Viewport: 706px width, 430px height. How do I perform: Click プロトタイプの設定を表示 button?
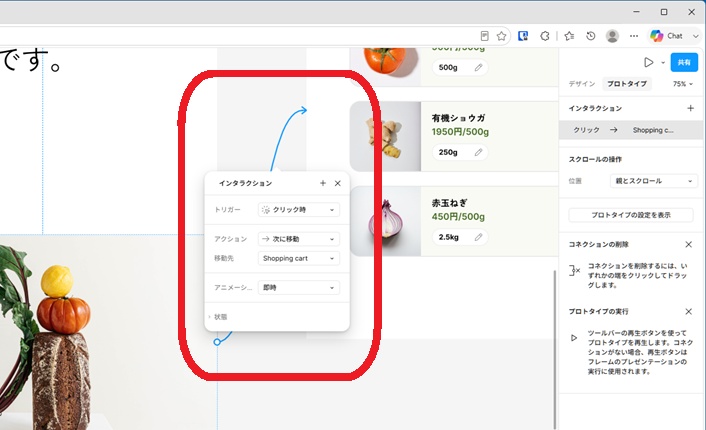tap(630, 215)
